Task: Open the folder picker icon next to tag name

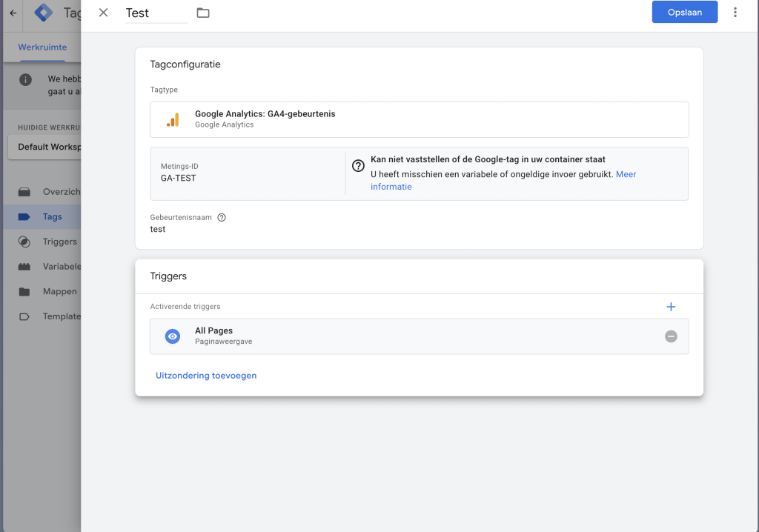Action: tap(203, 13)
